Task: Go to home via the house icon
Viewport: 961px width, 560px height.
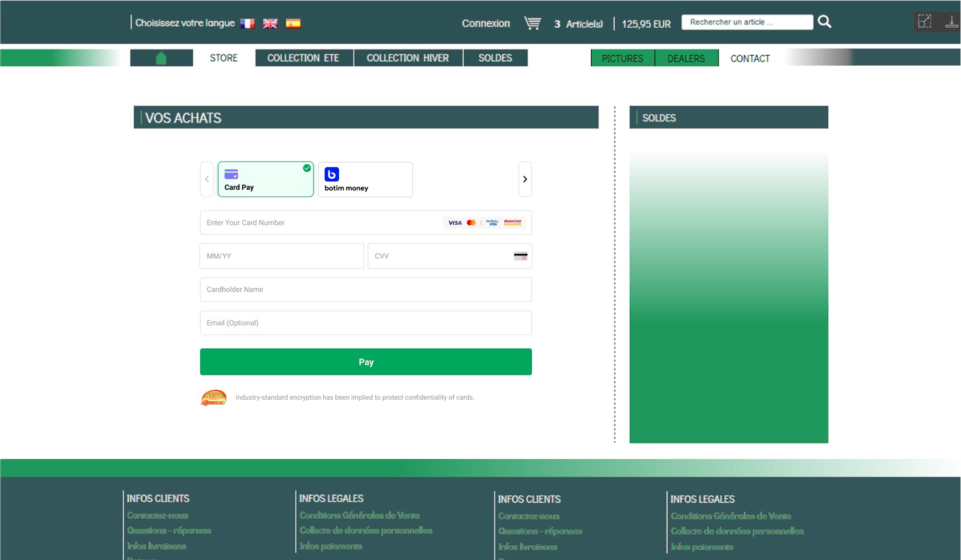Action: [161, 58]
